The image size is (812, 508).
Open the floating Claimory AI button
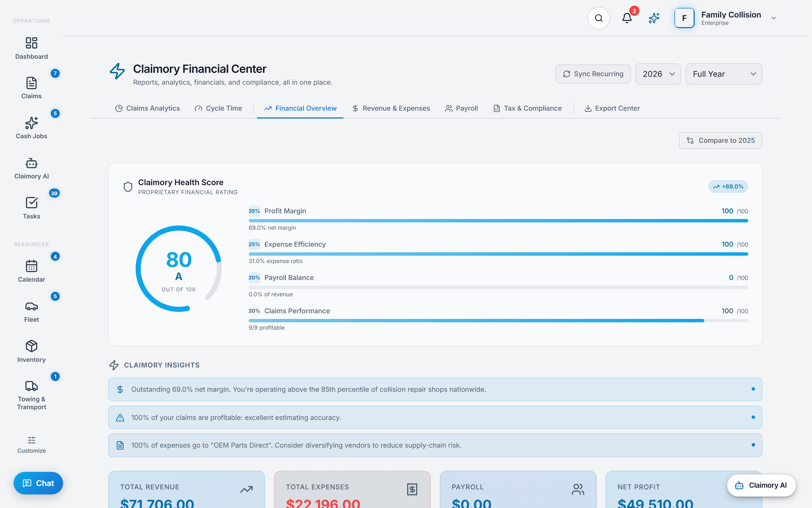(x=761, y=485)
